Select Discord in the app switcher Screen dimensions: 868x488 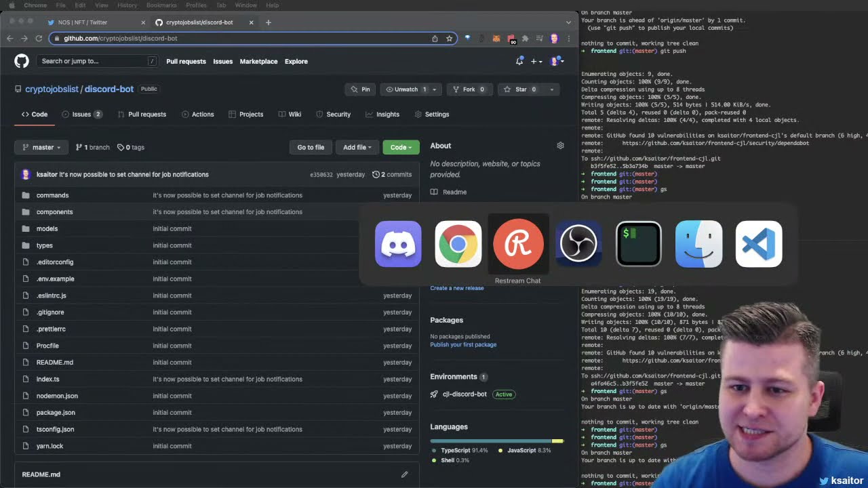pos(398,244)
